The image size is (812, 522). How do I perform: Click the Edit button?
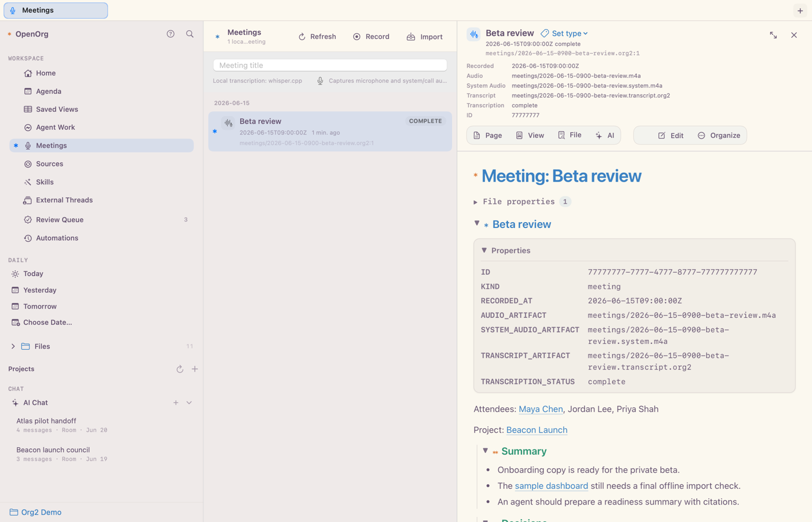(x=670, y=135)
